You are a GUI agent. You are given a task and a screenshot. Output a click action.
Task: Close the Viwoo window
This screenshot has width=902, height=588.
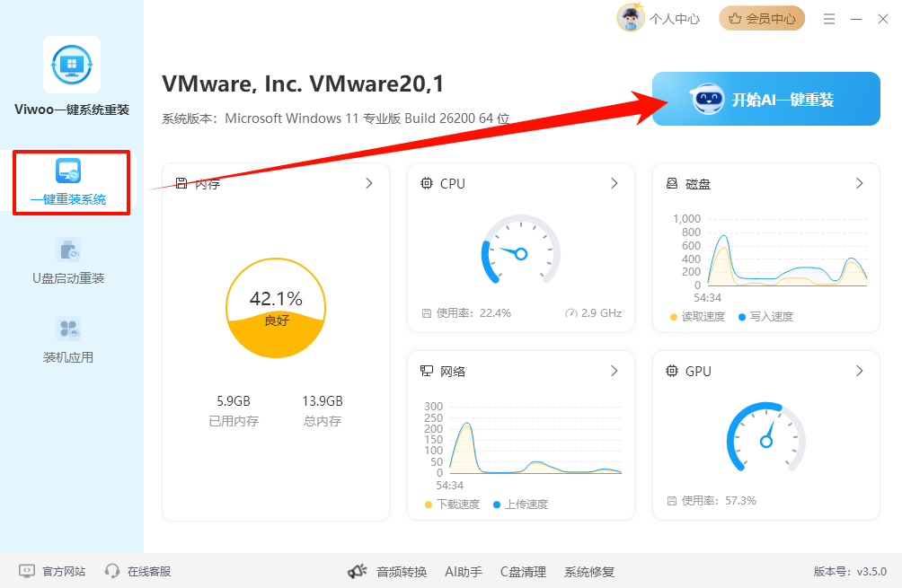click(x=883, y=19)
